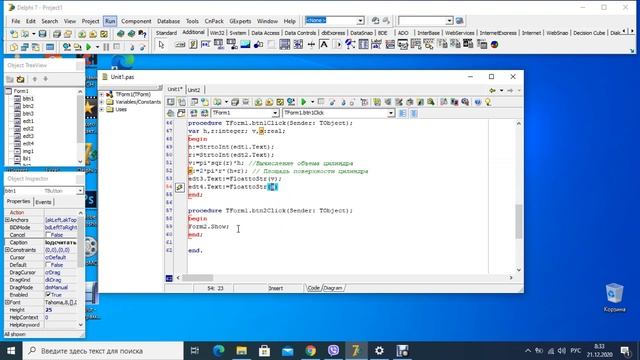Pick the Image component in the Additional palette

click(245, 44)
